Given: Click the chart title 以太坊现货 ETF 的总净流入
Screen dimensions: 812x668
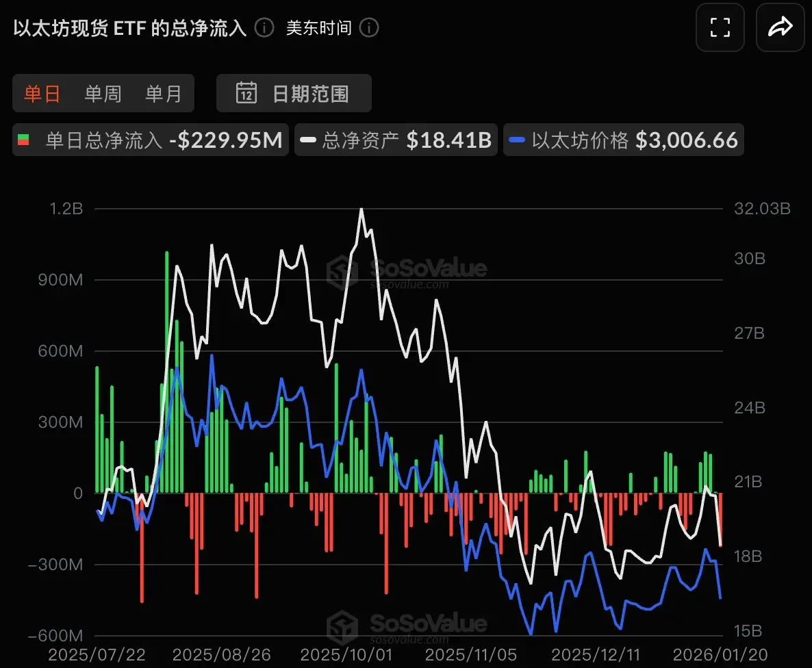Looking at the screenshot, I should (x=130, y=28).
